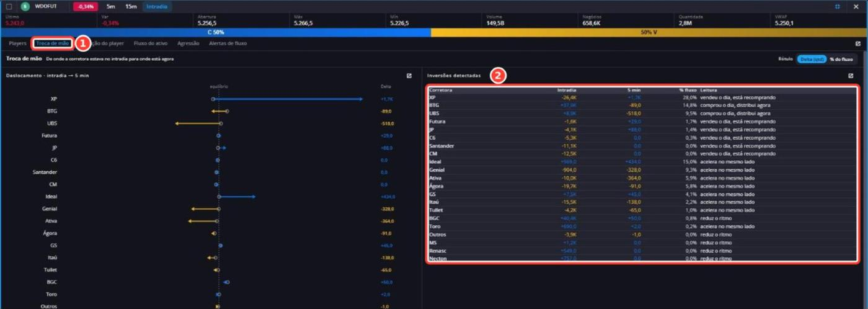Sort by the Leitura column header
The width and height of the screenshot is (868, 309).
[x=708, y=90]
